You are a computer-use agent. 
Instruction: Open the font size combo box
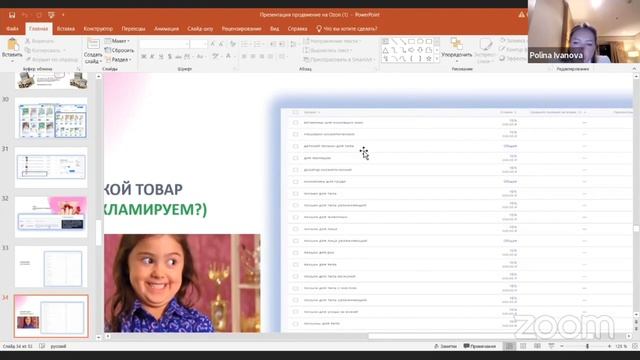point(199,44)
